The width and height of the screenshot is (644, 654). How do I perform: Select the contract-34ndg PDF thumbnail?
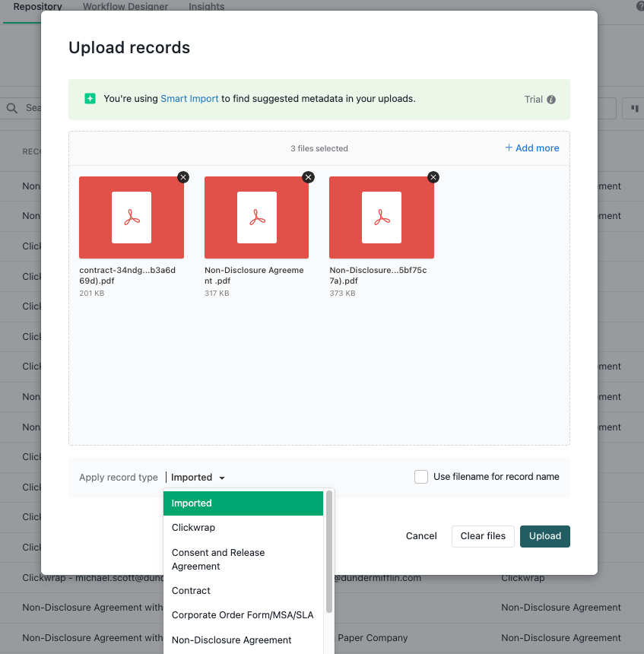(x=132, y=217)
